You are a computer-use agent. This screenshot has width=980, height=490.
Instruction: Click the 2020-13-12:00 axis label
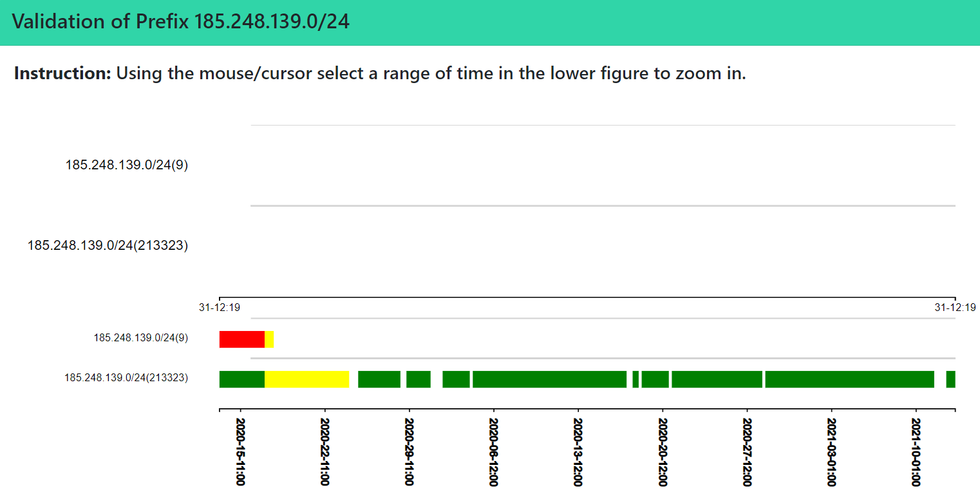578,451
